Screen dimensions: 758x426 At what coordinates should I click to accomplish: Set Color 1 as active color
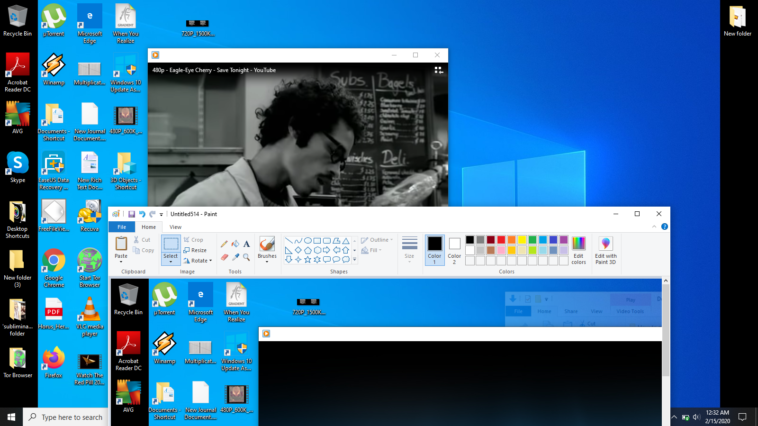(x=434, y=249)
